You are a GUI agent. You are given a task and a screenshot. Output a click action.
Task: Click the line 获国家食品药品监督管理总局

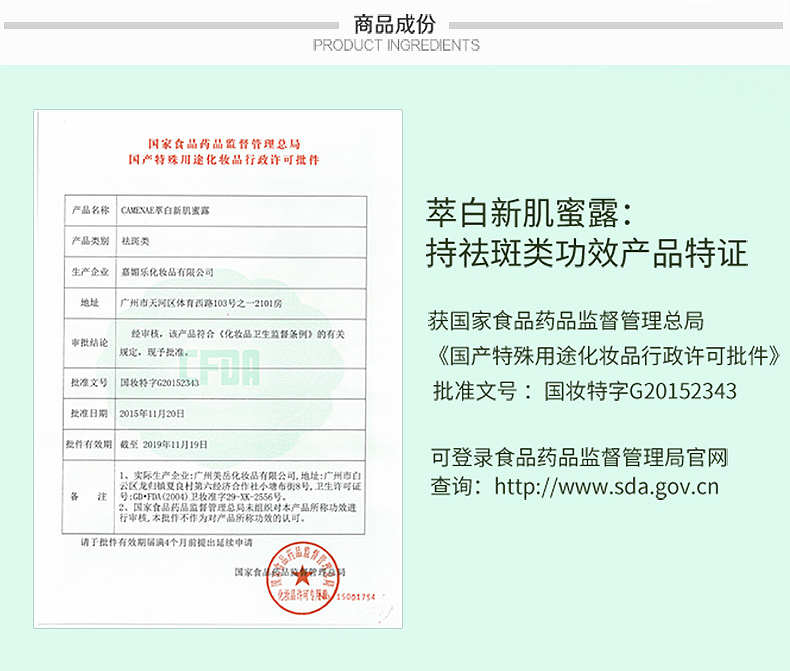point(566,321)
